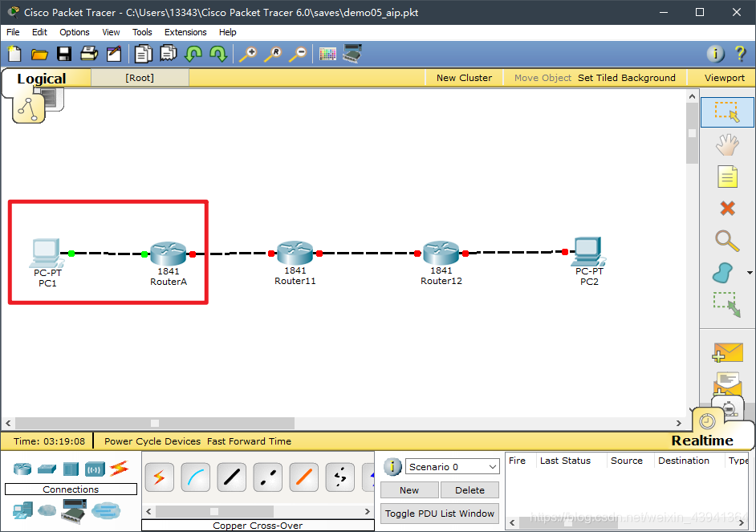Open the View menu
Screen dimensions: 756x532
(x=111, y=32)
